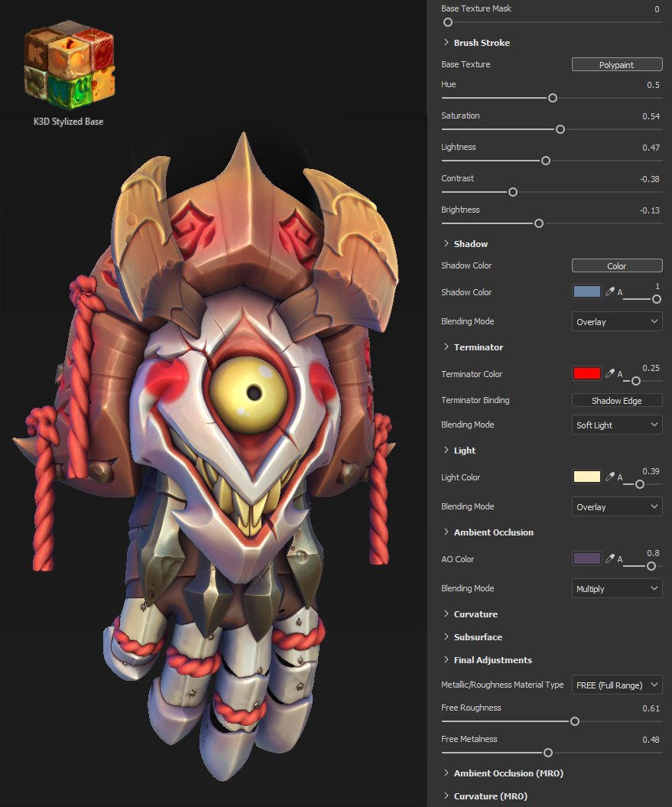The height and width of the screenshot is (807, 672).
Task: Click the Brightness value -0.13
Action: (649, 210)
